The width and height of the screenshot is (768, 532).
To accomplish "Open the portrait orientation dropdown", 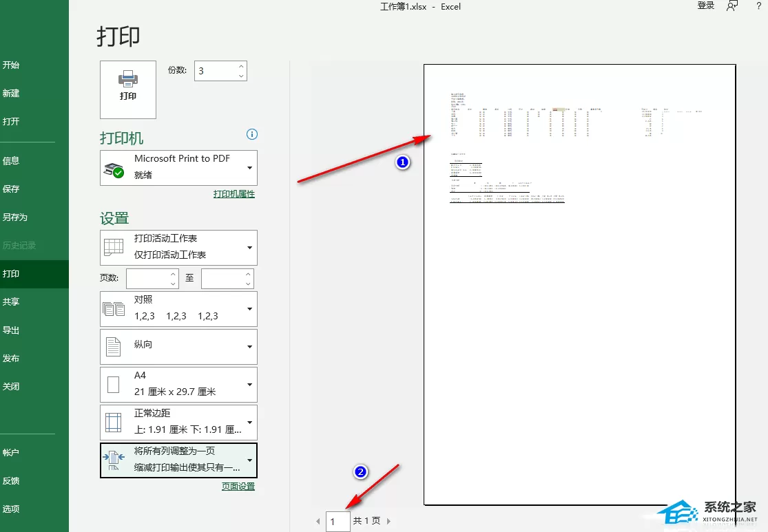I will click(x=178, y=346).
